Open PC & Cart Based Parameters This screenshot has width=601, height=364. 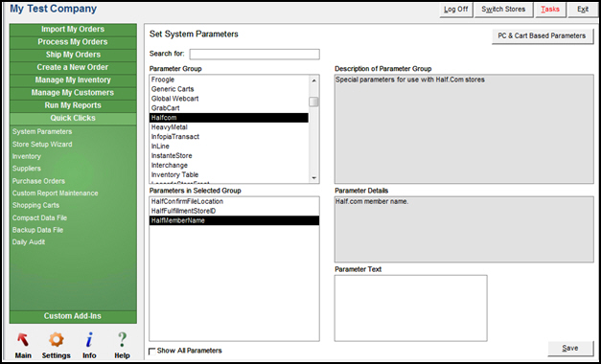pos(542,36)
